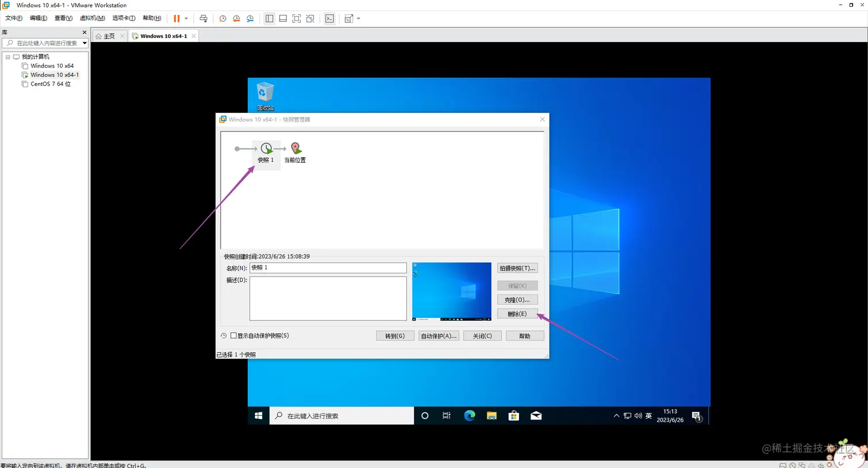The image size is (868, 468).
Task: Select the 当前位置 marker node
Action: click(x=295, y=153)
